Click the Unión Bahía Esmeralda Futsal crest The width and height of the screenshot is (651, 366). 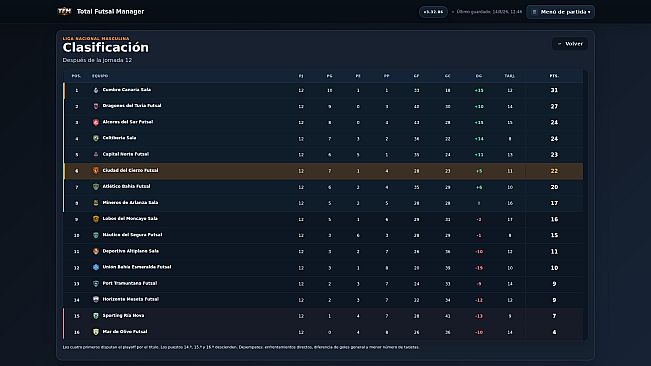point(96,267)
